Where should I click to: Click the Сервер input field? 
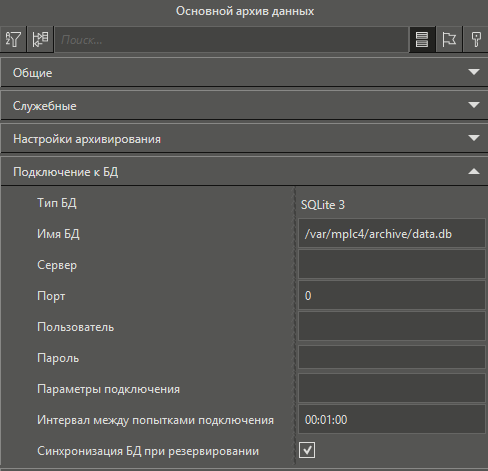[392, 264]
